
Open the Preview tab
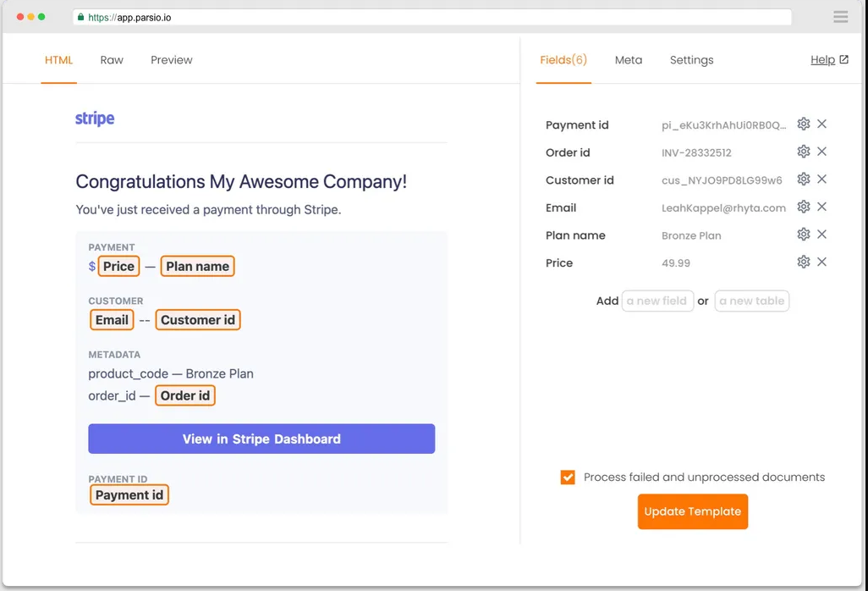[x=172, y=60]
